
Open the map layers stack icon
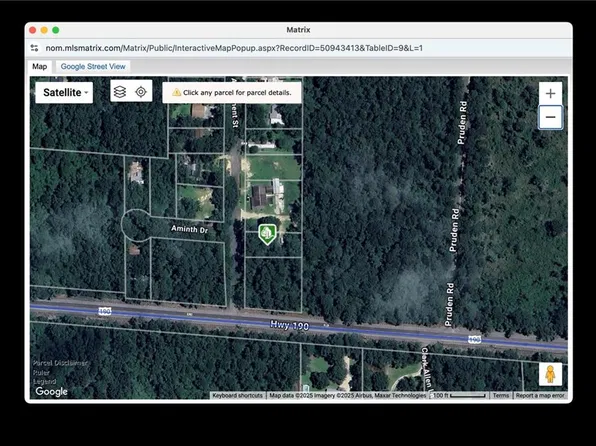coord(120,92)
